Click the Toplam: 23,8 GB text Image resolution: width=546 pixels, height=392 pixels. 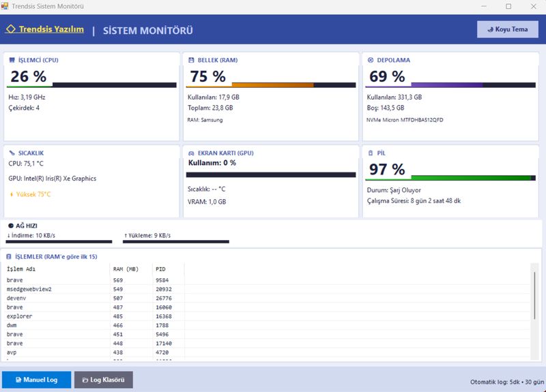210,108
